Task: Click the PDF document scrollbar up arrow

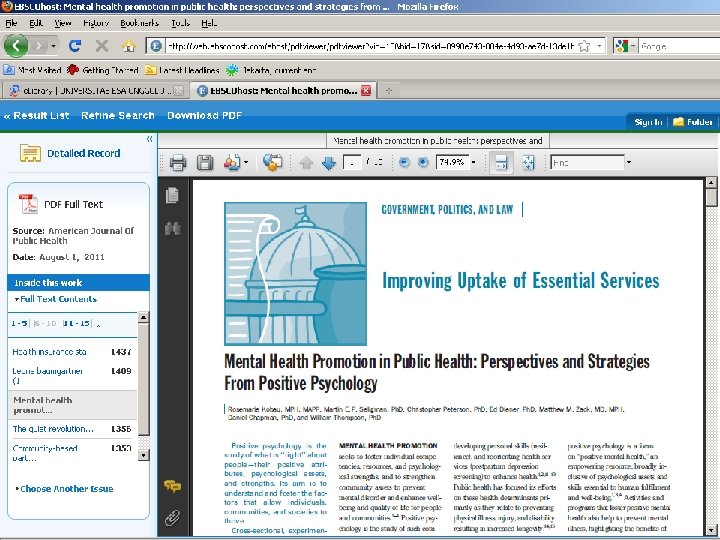Action: (x=710, y=183)
